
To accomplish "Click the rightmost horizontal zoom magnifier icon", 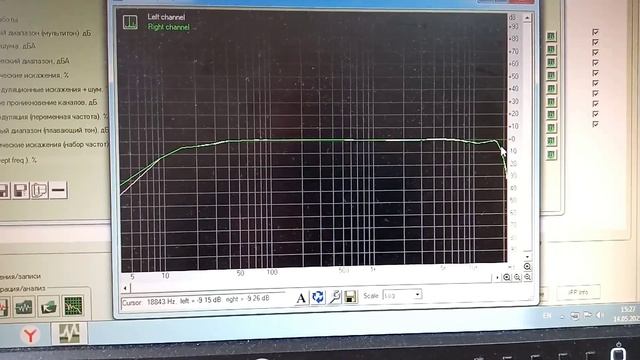I will click(527, 277).
